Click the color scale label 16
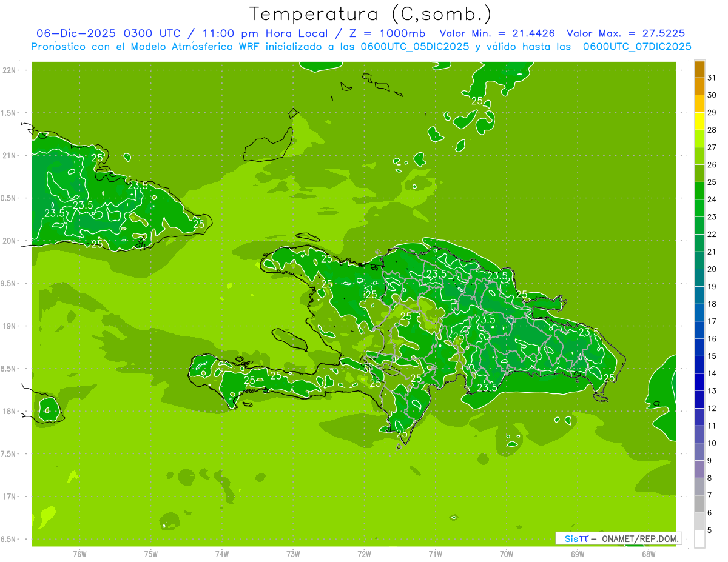Viewport: 728px width, 562px height. tap(712, 339)
